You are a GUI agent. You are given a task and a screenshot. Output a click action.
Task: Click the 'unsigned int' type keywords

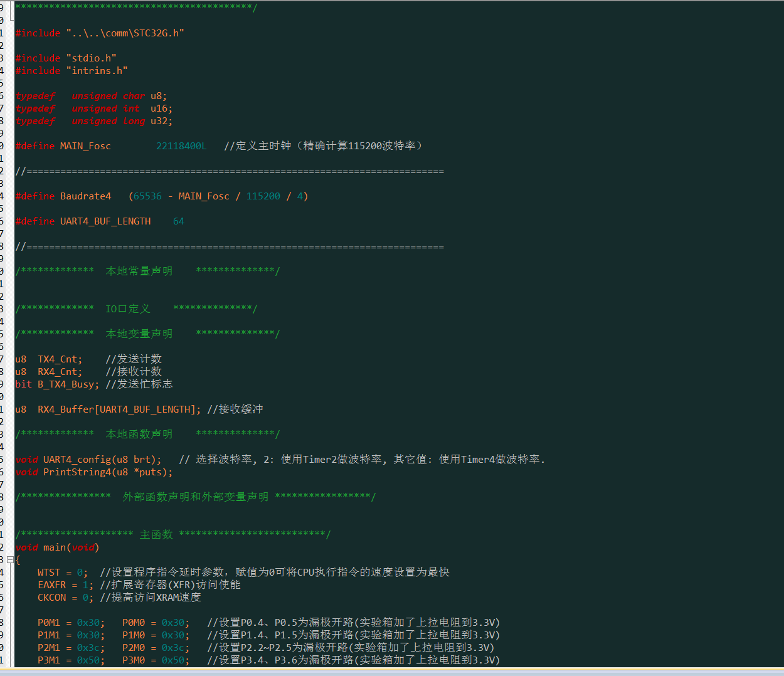106,108
